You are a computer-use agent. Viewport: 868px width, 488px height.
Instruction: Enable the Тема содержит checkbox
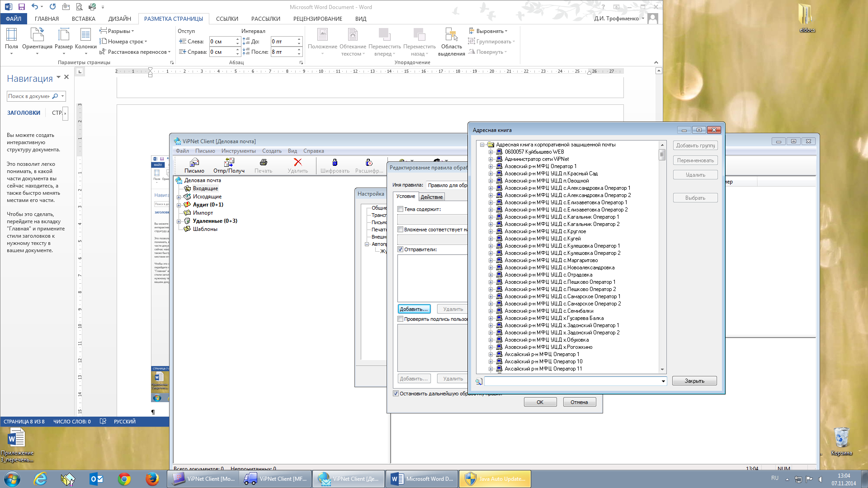[x=400, y=209]
